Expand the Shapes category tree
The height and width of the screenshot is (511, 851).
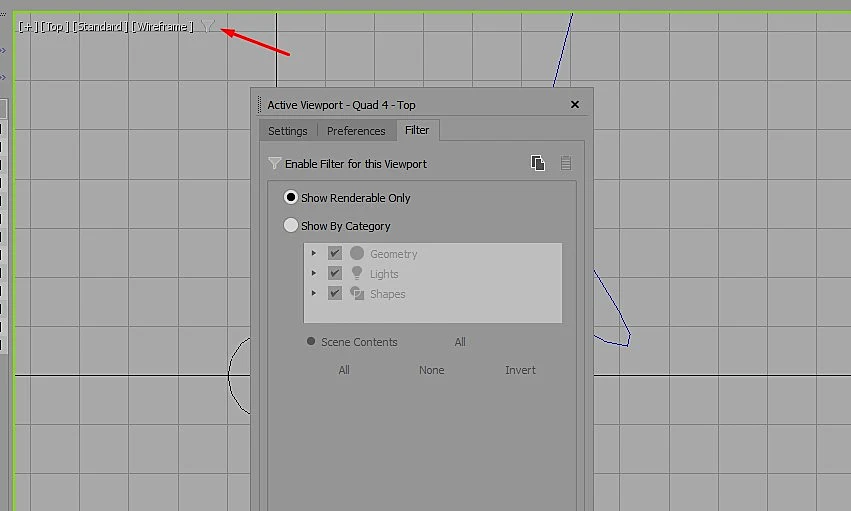(x=314, y=293)
